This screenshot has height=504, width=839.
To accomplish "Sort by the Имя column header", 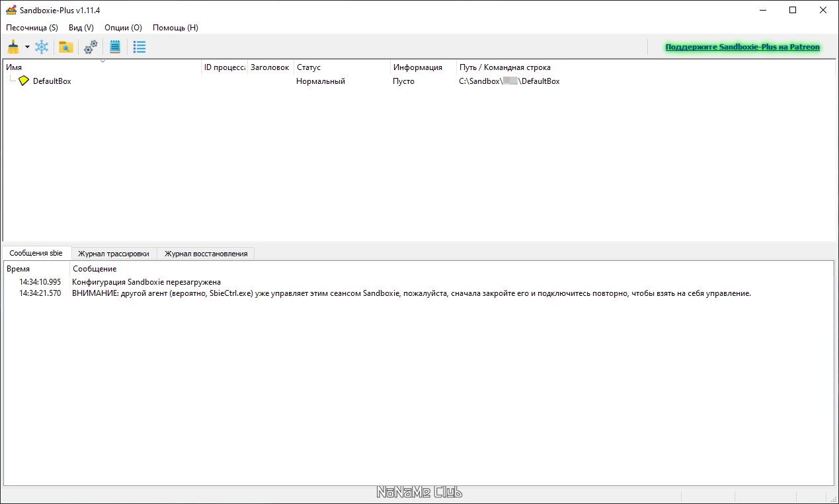I will pos(102,67).
